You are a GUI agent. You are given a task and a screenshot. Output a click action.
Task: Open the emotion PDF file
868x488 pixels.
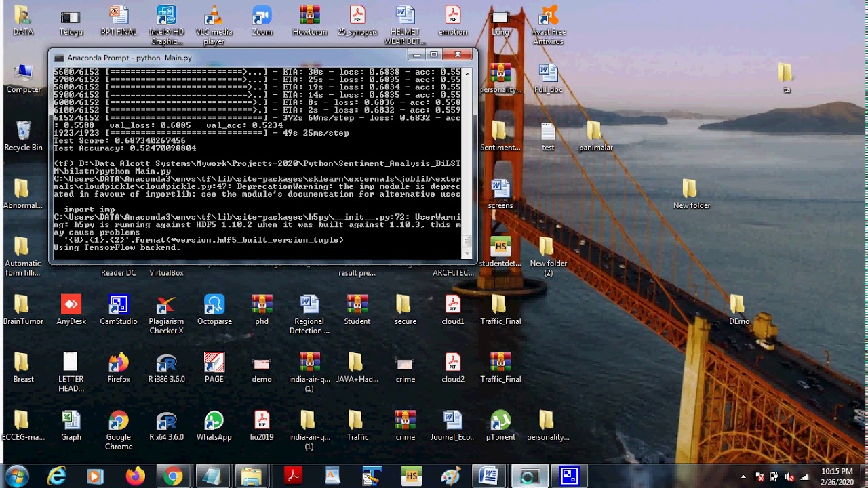(452, 21)
